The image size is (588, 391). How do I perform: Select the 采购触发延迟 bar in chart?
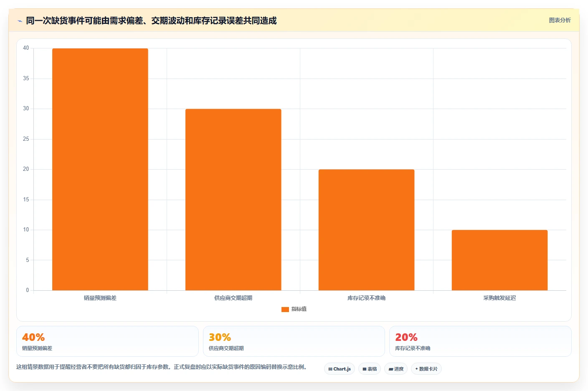(499, 260)
